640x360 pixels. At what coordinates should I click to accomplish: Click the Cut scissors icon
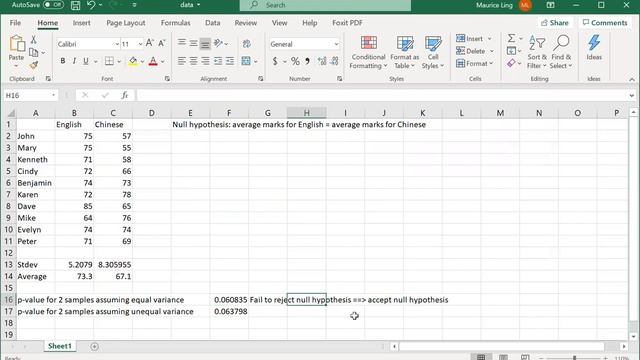(33, 40)
